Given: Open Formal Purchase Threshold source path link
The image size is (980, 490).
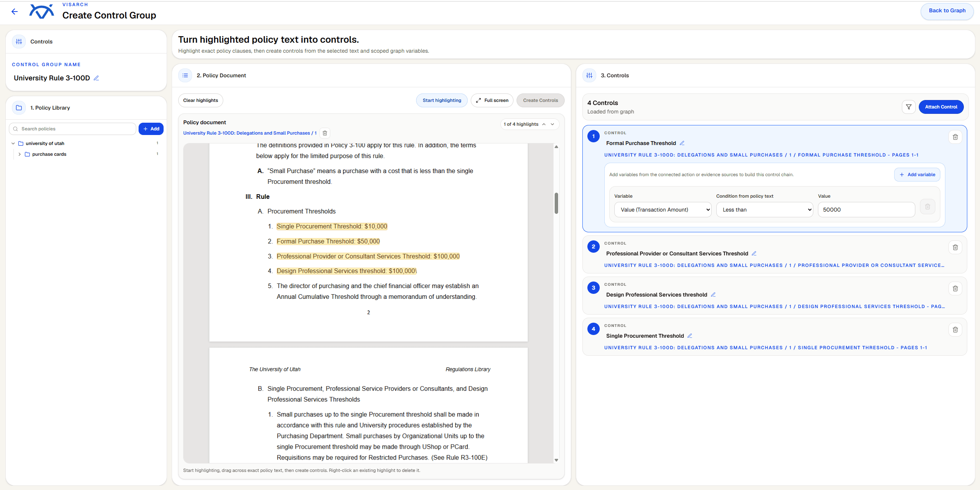Looking at the screenshot, I should click(x=761, y=155).
